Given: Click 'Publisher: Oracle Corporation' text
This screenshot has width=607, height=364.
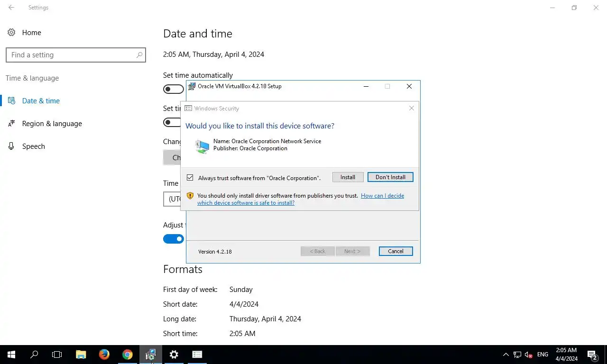Looking at the screenshot, I should pyautogui.click(x=250, y=148).
